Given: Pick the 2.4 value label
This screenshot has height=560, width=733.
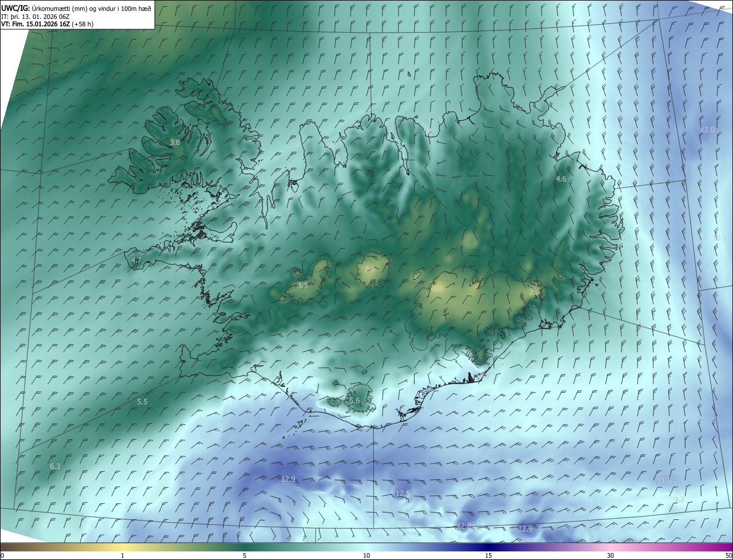Looking at the screenshot, I should [371, 269].
